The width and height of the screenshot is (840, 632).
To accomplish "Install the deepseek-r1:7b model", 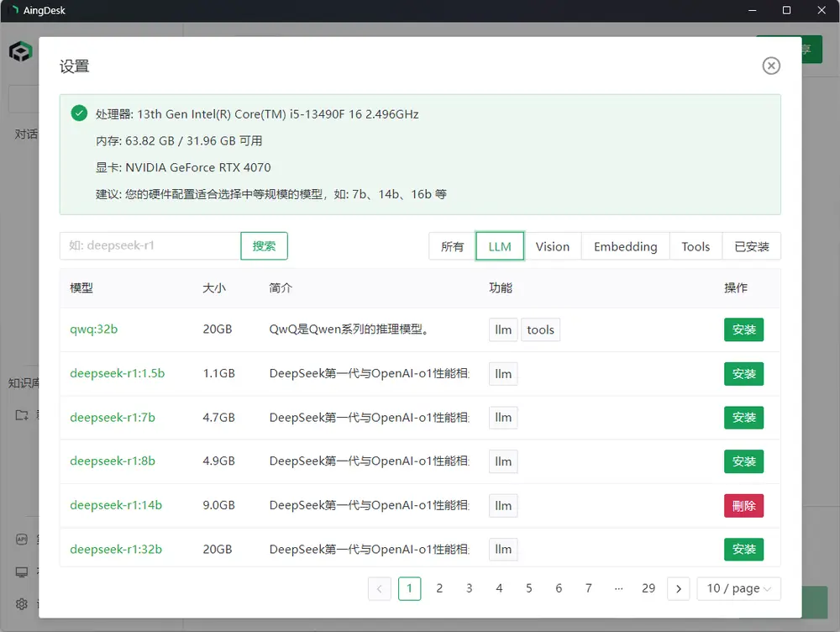I will [x=743, y=417].
